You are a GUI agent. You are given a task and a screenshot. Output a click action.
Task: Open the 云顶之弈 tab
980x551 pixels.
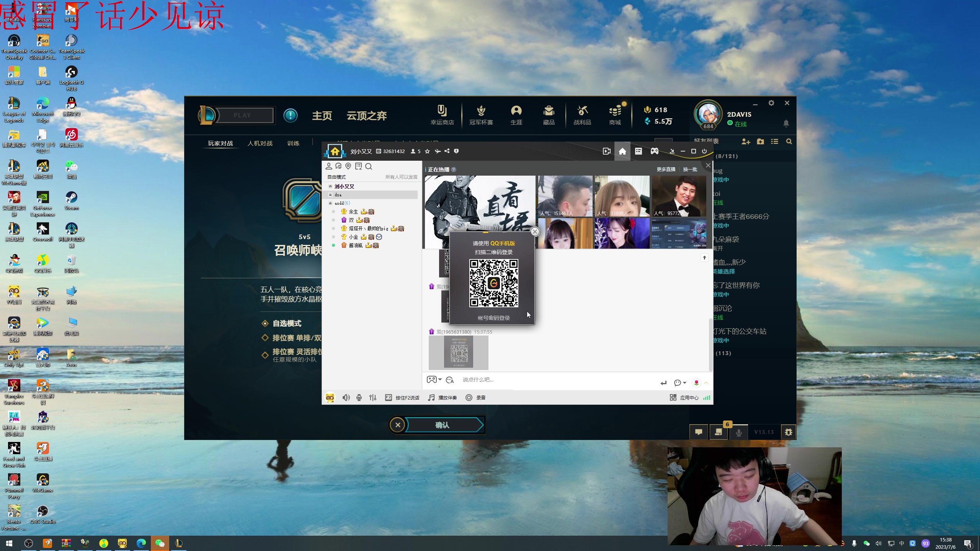pos(366,116)
